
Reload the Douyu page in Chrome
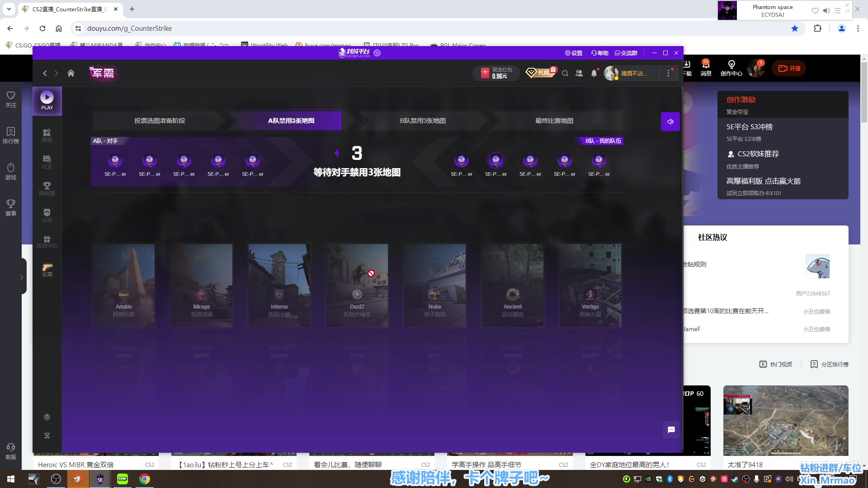42,28
